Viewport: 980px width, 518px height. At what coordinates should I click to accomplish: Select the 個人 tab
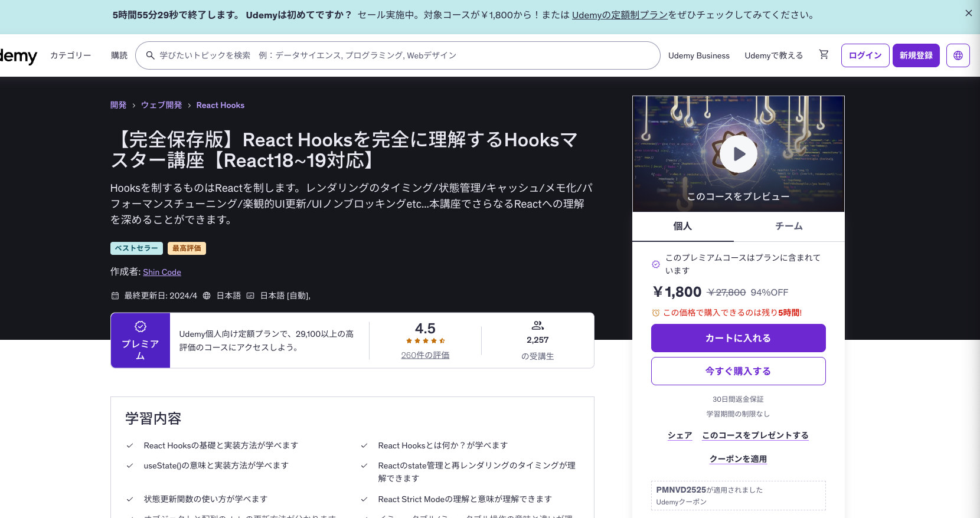pos(682,226)
